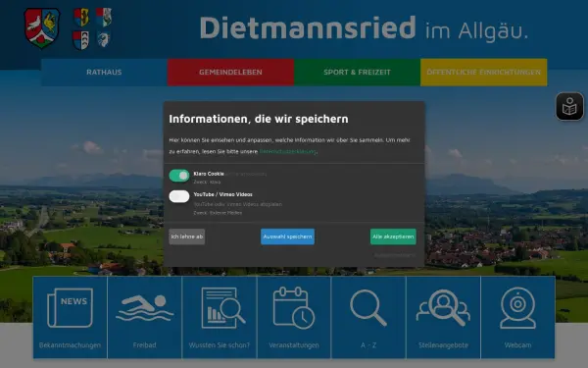Click the Informationen, die wir speichern heading
The width and height of the screenshot is (588, 368).
(x=259, y=119)
